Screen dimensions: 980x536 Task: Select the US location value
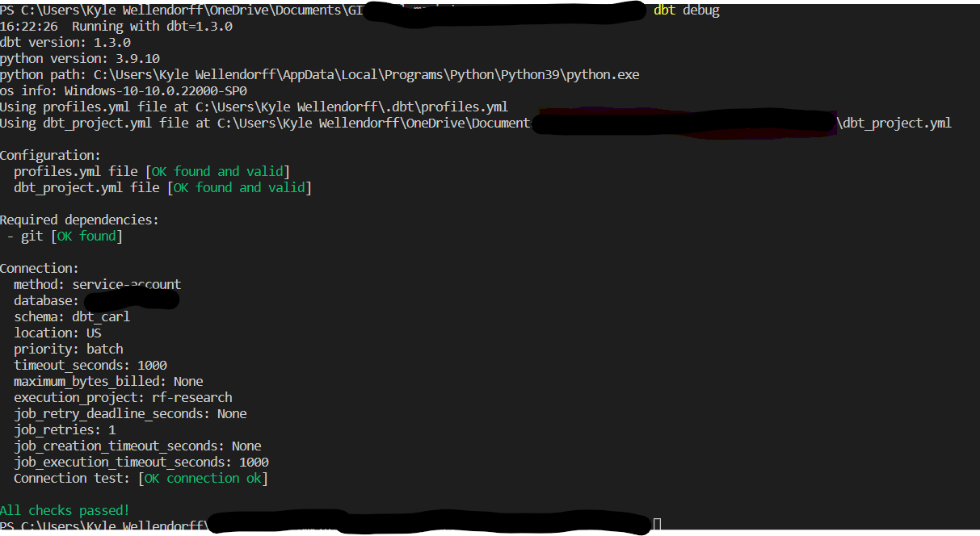pyautogui.click(x=93, y=332)
